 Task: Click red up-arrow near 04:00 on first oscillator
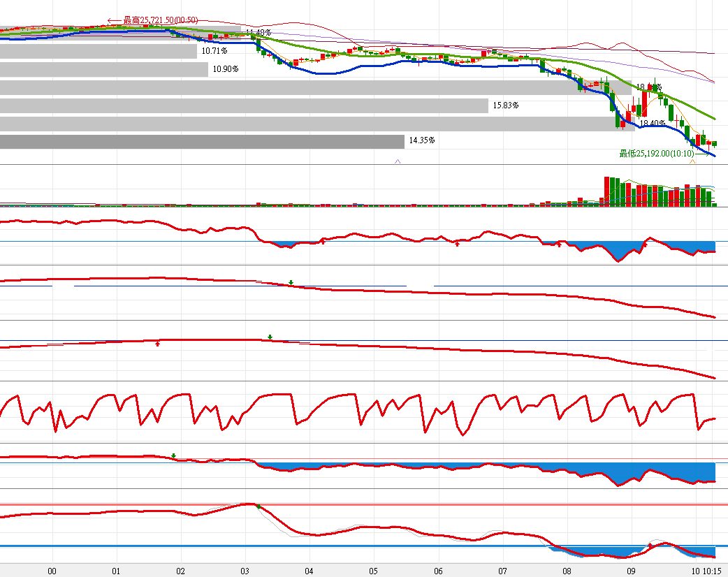click(x=323, y=242)
